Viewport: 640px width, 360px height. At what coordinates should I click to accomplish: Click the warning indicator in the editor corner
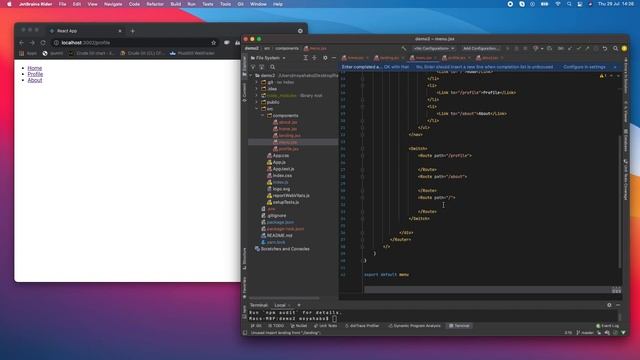point(603,76)
